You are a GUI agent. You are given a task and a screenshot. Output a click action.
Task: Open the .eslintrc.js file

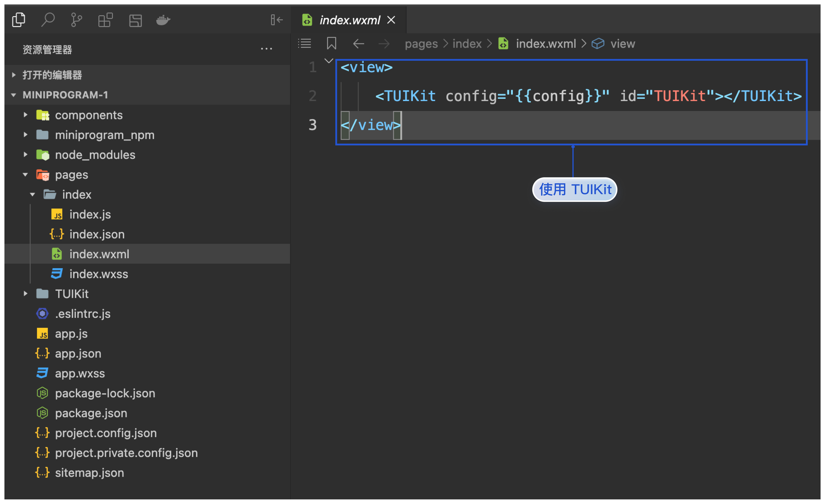pyautogui.click(x=147, y=314)
